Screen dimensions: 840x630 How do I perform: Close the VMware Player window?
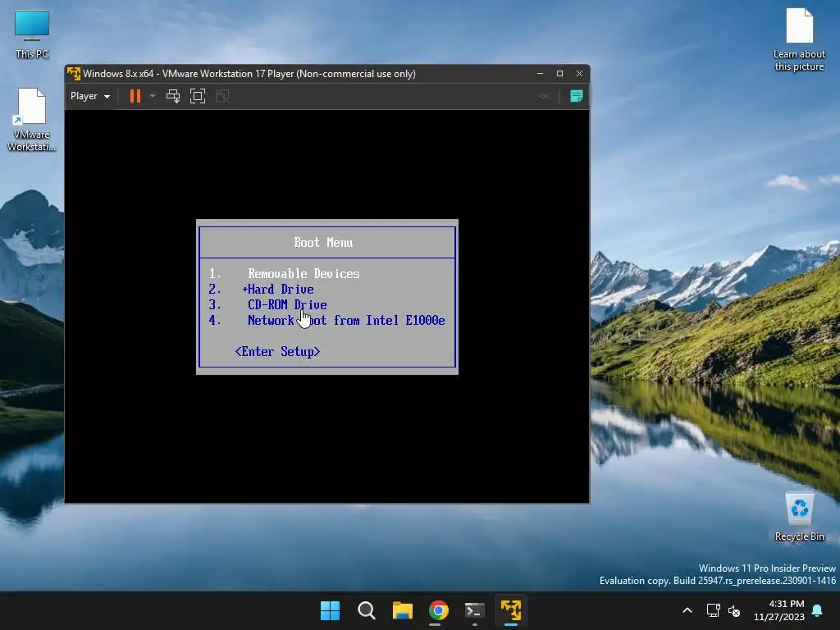pos(579,73)
